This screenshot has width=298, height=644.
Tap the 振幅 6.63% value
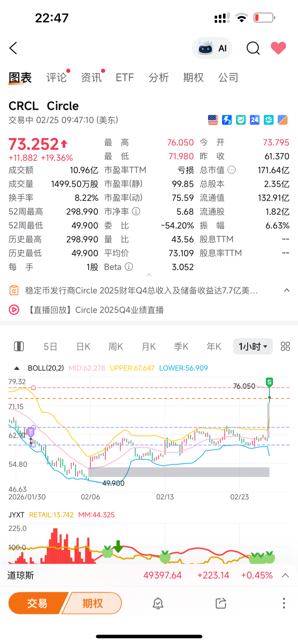(277, 225)
